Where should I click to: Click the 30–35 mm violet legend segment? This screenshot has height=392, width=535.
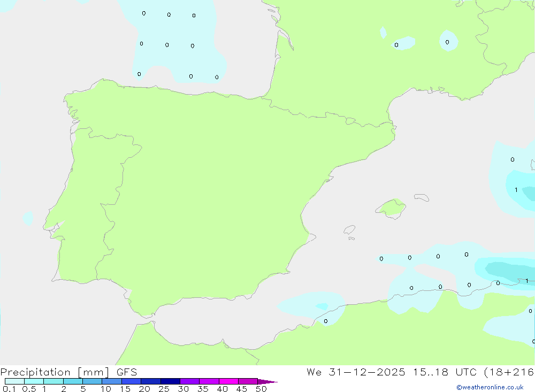(189, 381)
